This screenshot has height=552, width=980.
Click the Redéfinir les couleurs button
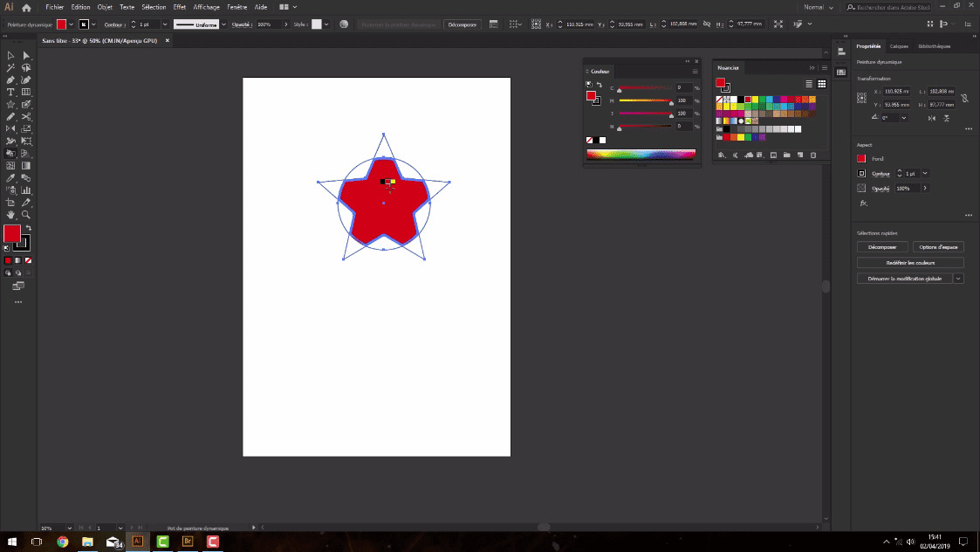[x=910, y=263]
